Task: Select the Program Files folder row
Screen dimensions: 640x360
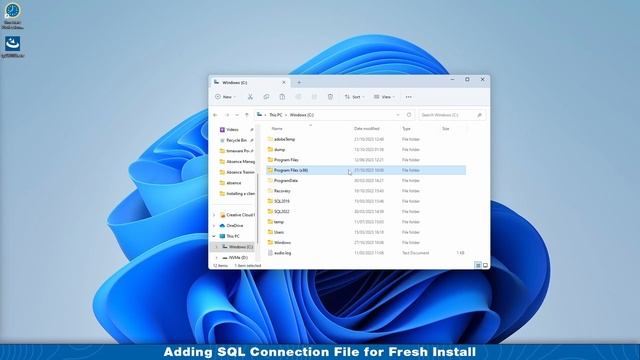Action: pyautogui.click(x=366, y=160)
